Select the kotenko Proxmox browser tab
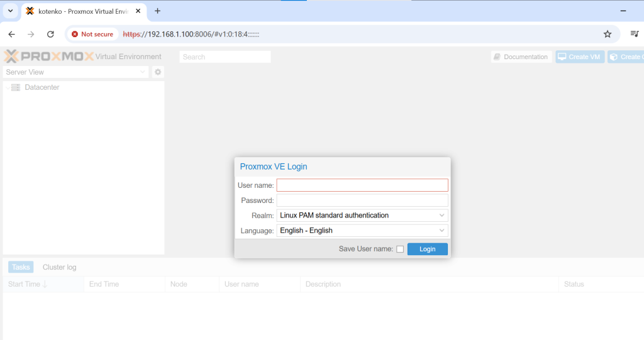644x340 pixels. point(84,11)
